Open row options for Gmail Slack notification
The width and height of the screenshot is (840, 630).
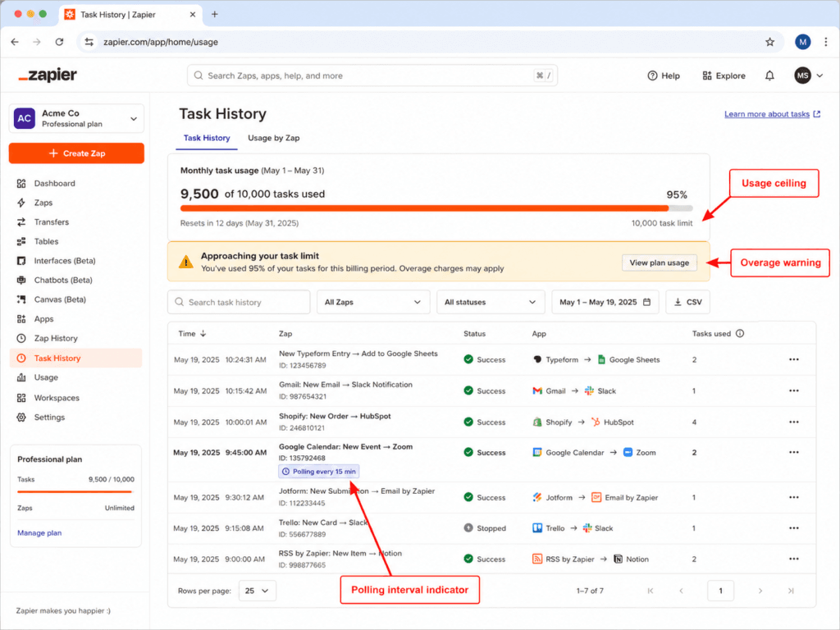click(x=793, y=390)
